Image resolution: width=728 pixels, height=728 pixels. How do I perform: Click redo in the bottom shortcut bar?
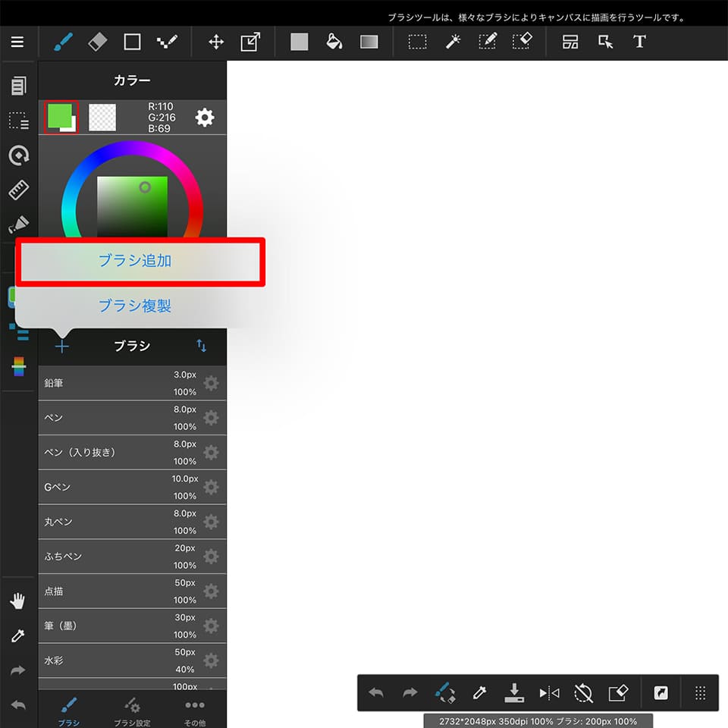pyautogui.click(x=410, y=693)
